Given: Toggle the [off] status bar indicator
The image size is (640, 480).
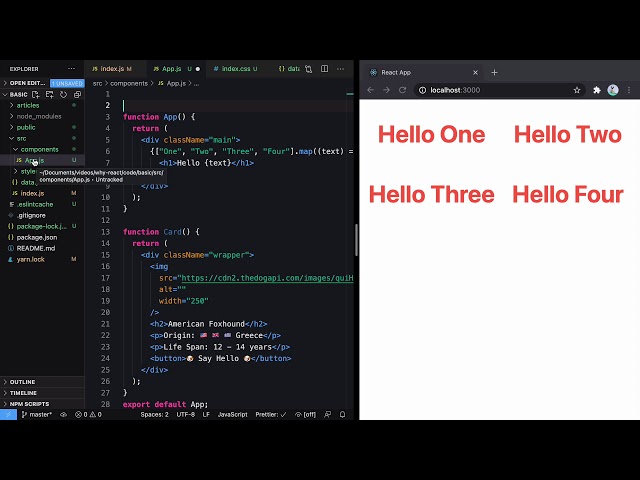Looking at the screenshot, I should (305, 414).
